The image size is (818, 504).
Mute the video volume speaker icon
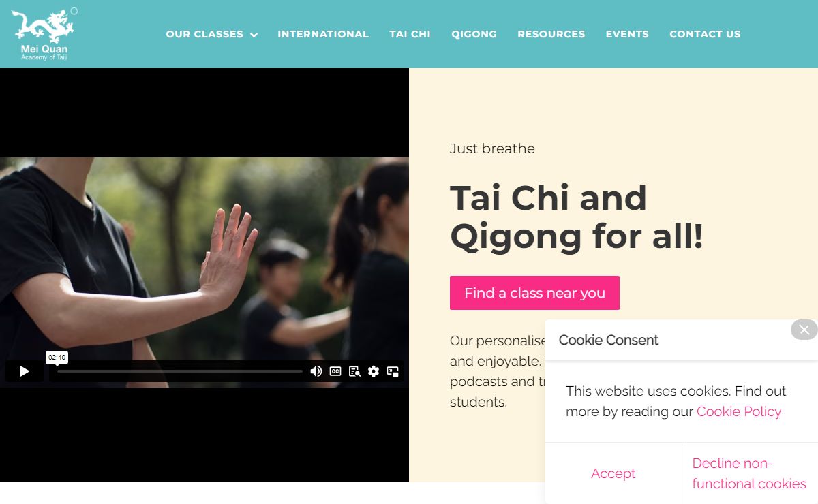pyautogui.click(x=316, y=371)
